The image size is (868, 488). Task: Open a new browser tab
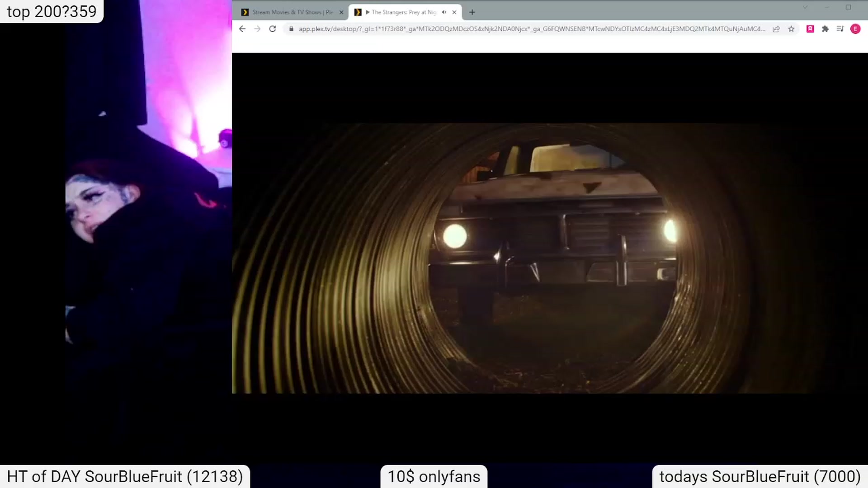click(x=472, y=12)
